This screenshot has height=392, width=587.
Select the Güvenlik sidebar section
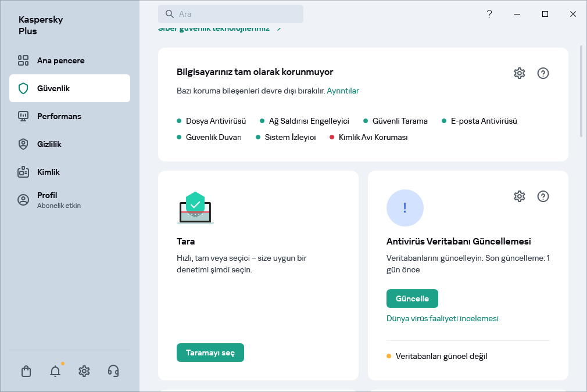tap(70, 88)
